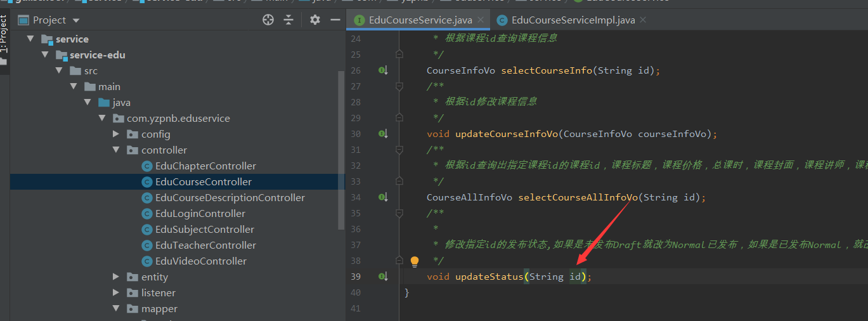Image resolution: width=868 pixels, height=321 pixels.
Task: Collapse the src folder
Action: click(x=60, y=71)
